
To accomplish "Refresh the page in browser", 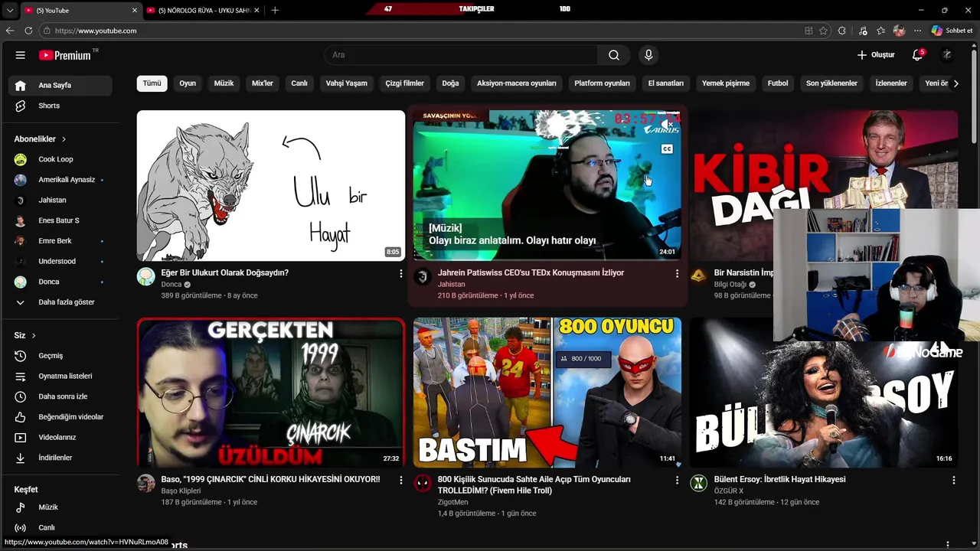I will (x=28, y=31).
